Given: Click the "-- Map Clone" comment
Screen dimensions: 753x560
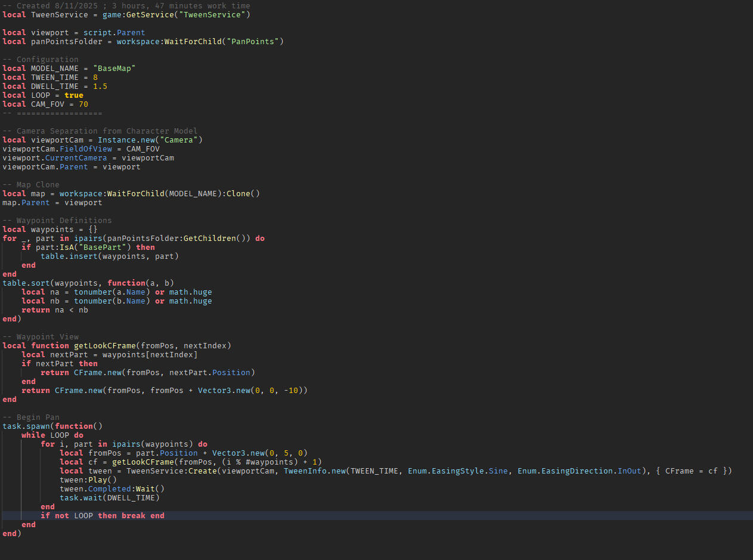Looking at the screenshot, I should pyautogui.click(x=31, y=184).
